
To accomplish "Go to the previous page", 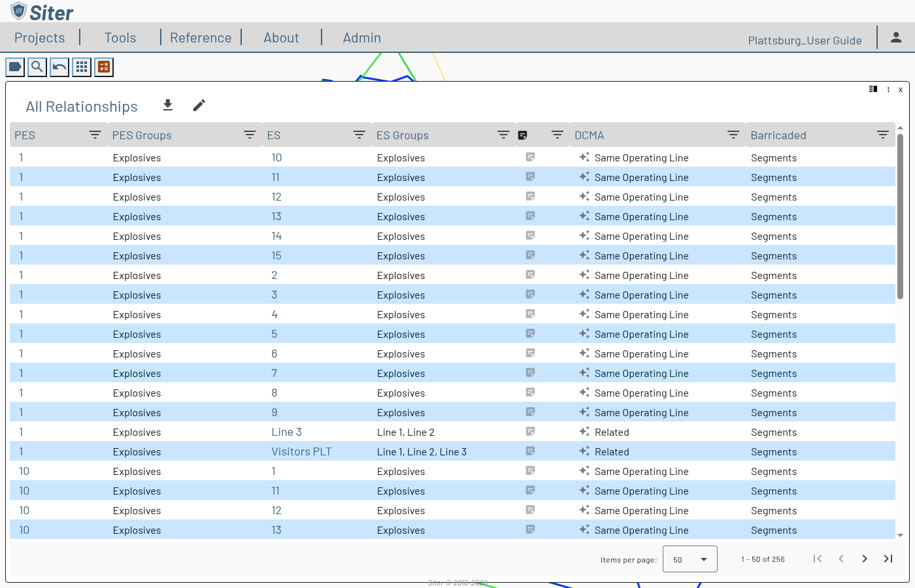I will (x=841, y=559).
